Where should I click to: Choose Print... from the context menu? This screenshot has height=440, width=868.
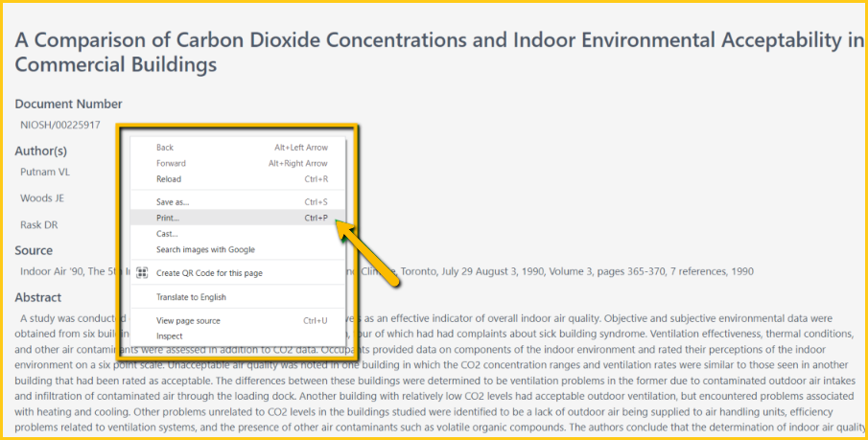169,218
